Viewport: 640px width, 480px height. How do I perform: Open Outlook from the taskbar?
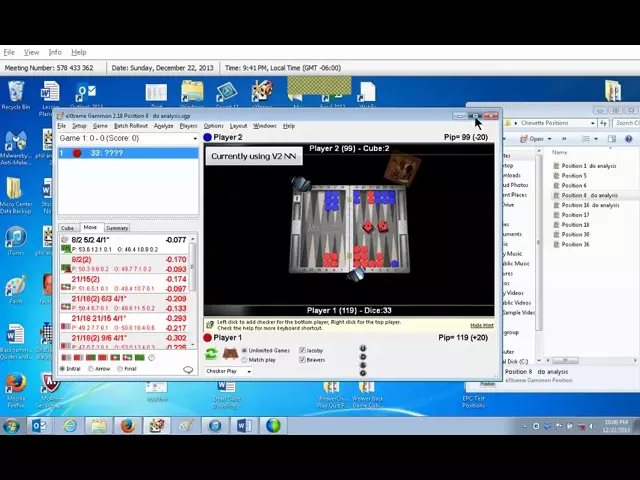(x=39, y=426)
